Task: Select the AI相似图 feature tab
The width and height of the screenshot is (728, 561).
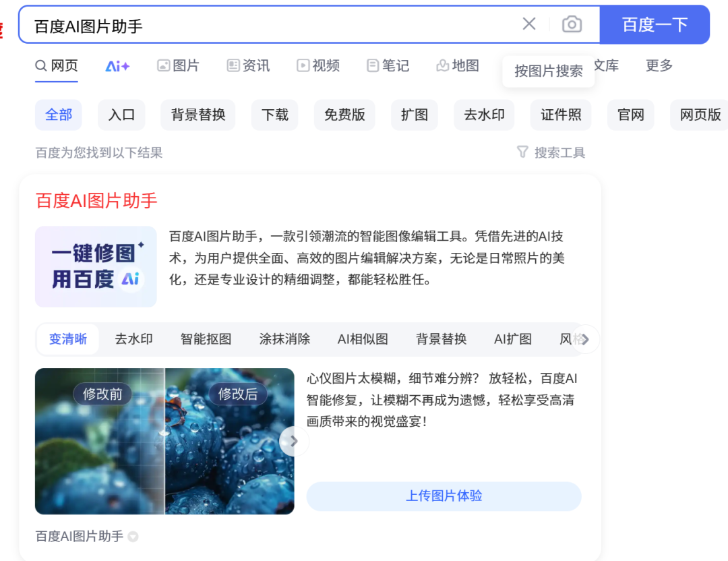Action: [x=363, y=339]
